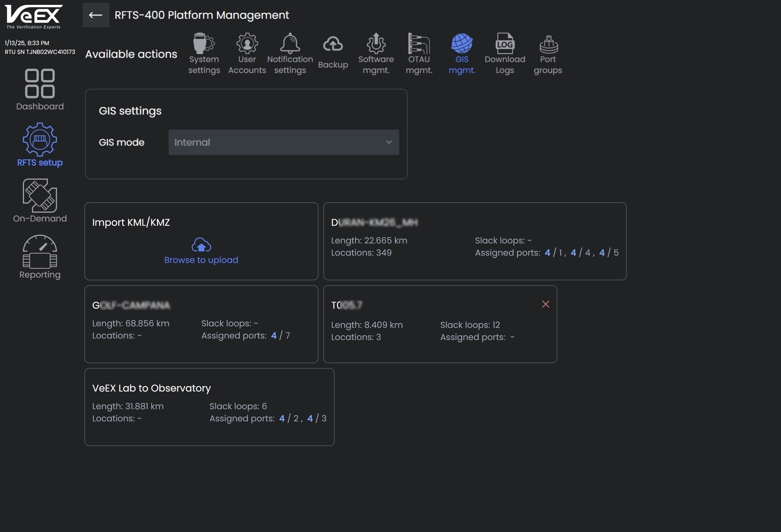Open System settings action icon
The image size is (781, 532).
click(x=204, y=44)
